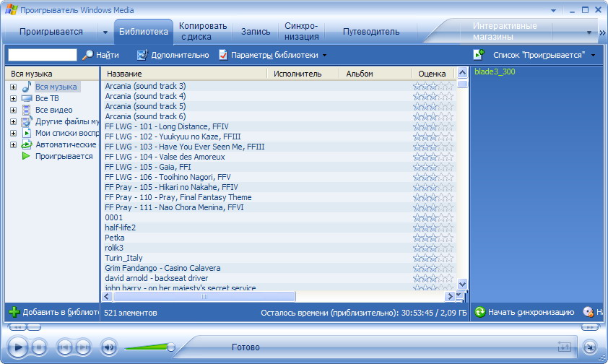Image resolution: width=608 pixels, height=364 pixels.
Task: Open the Синхронизация tab
Action: click(x=301, y=31)
